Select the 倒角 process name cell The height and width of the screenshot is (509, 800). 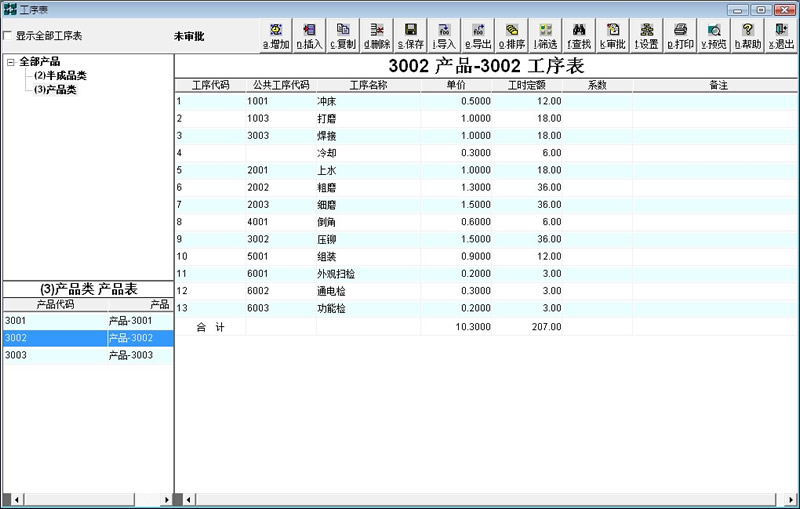pyautogui.click(x=368, y=222)
